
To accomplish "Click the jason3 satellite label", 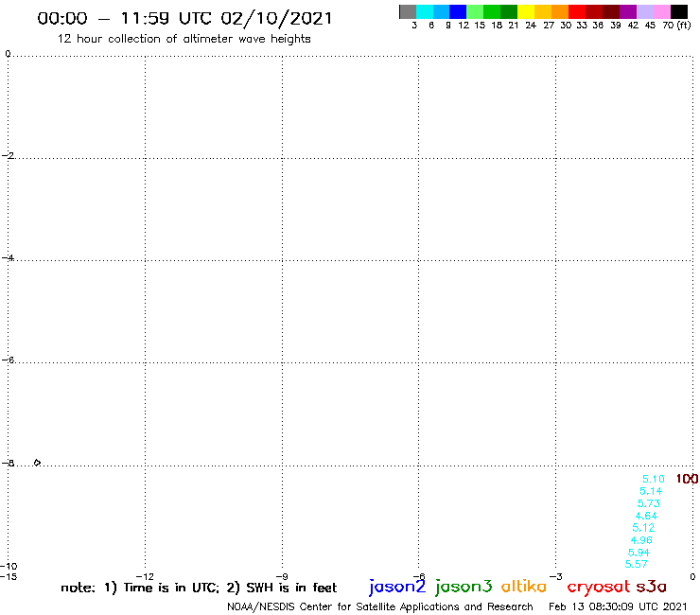I will pos(464,587).
